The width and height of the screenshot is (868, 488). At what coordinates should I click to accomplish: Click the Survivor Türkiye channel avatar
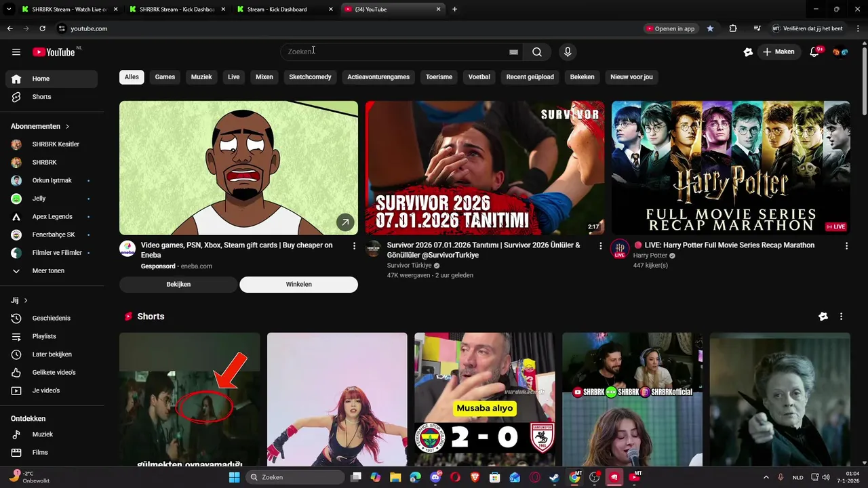pos(374,248)
